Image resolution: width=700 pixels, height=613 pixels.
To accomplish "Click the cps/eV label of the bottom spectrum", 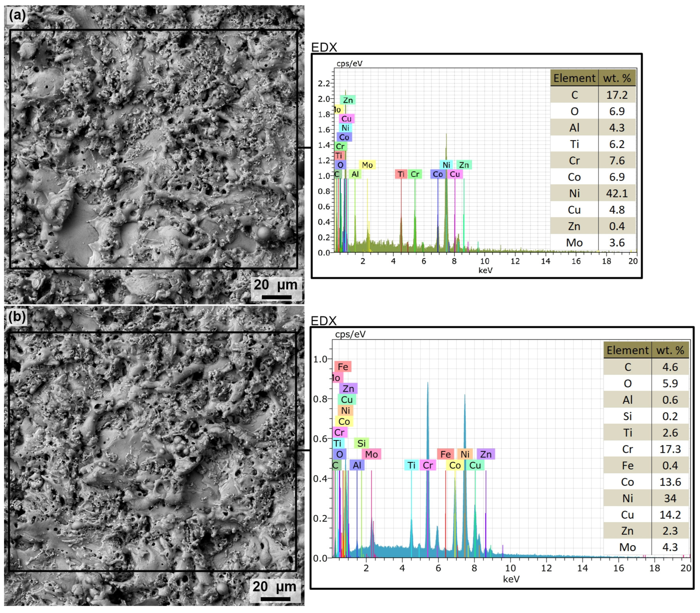I will point(350,334).
